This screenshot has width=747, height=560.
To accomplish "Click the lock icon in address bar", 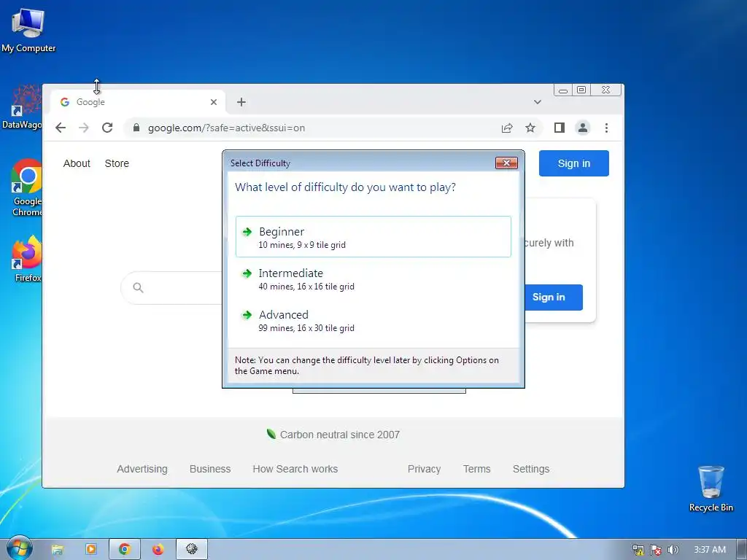I will click(136, 128).
